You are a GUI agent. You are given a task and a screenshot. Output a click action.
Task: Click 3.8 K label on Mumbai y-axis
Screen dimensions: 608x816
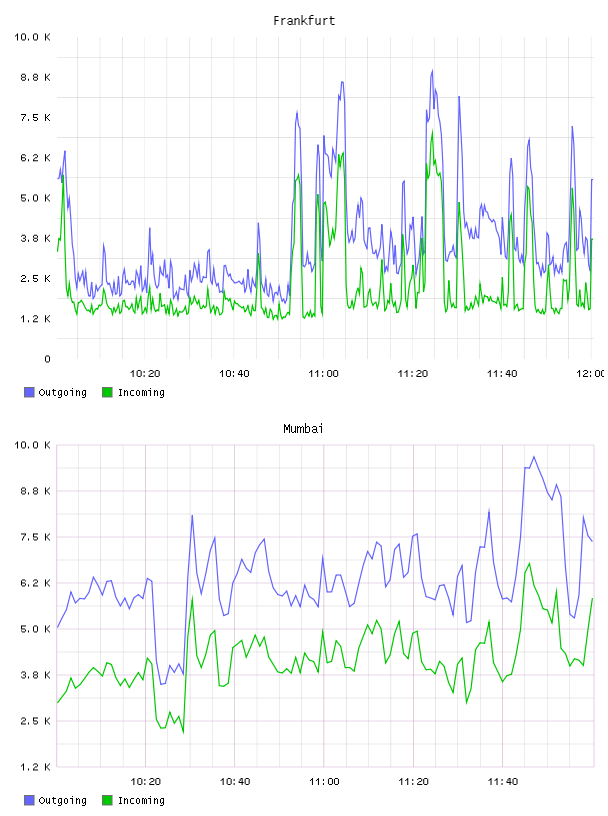click(x=35, y=675)
